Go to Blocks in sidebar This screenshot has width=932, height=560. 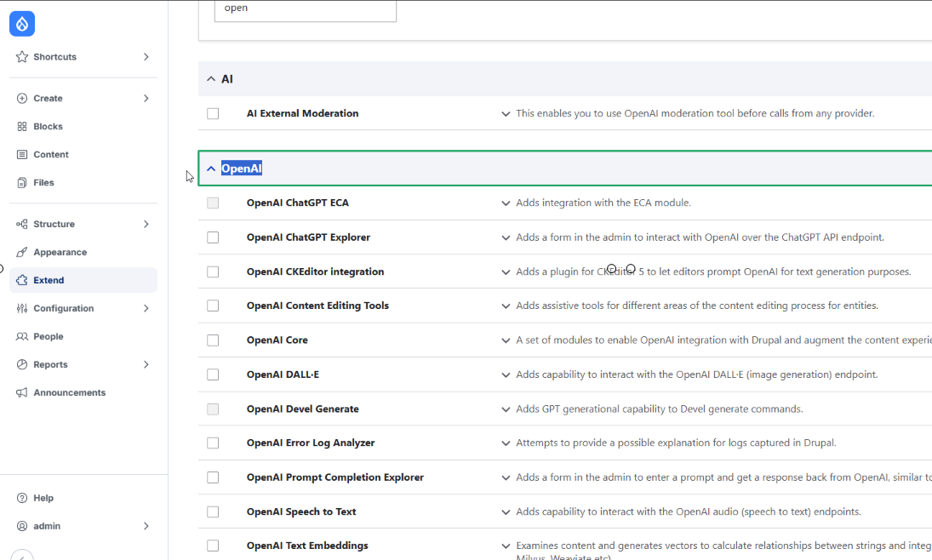(x=83, y=127)
